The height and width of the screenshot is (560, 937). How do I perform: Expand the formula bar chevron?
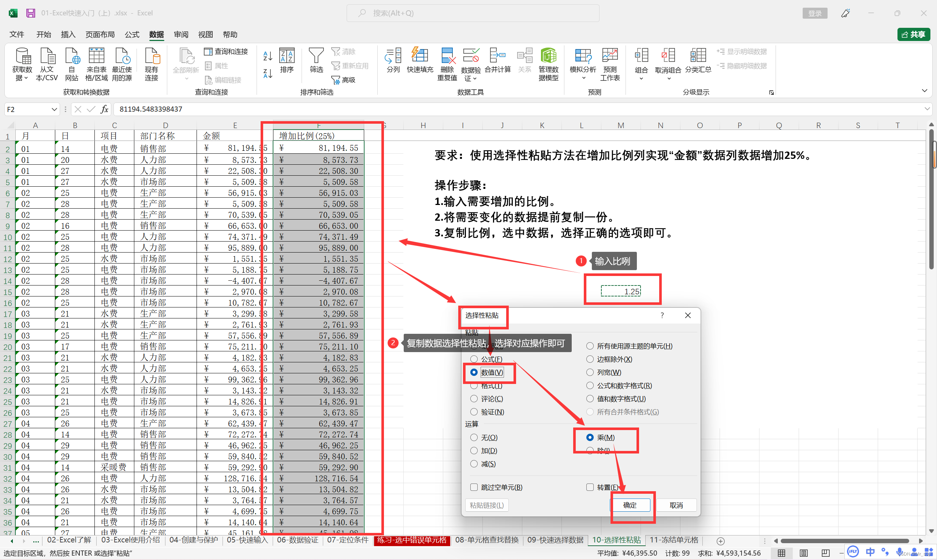pos(927,109)
